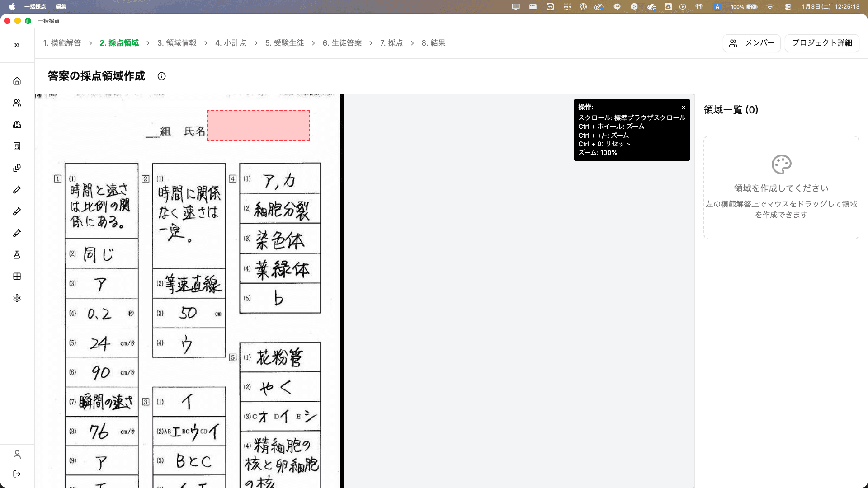Go to step 4. 小計点
Viewport: 868px width, 488px height.
click(x=231, y=43)
